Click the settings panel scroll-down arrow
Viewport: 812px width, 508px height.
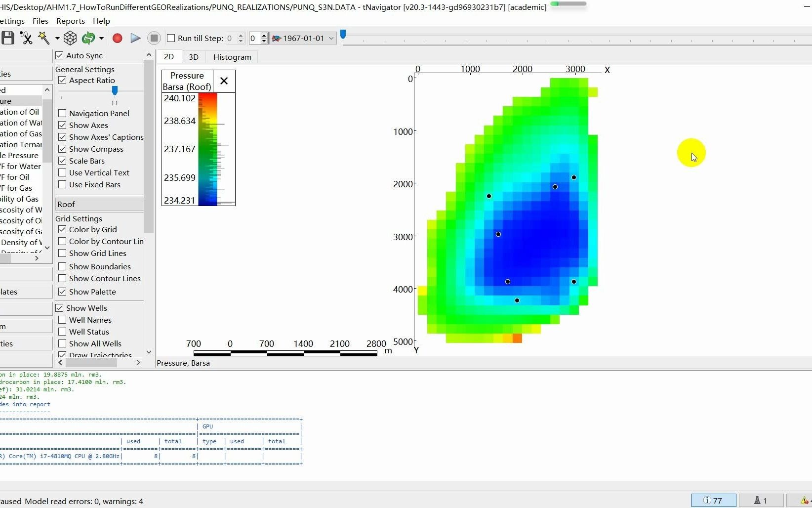tap(149, 352)
